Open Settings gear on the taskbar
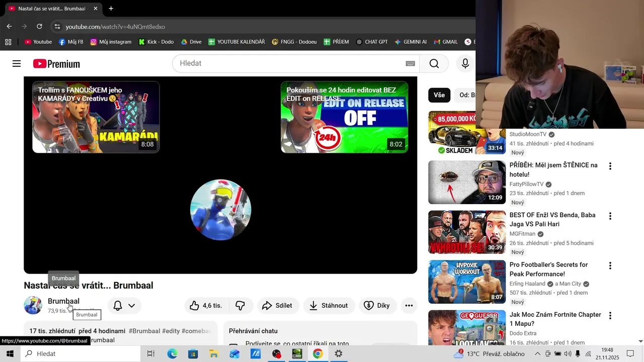 (x=339, y=354)
